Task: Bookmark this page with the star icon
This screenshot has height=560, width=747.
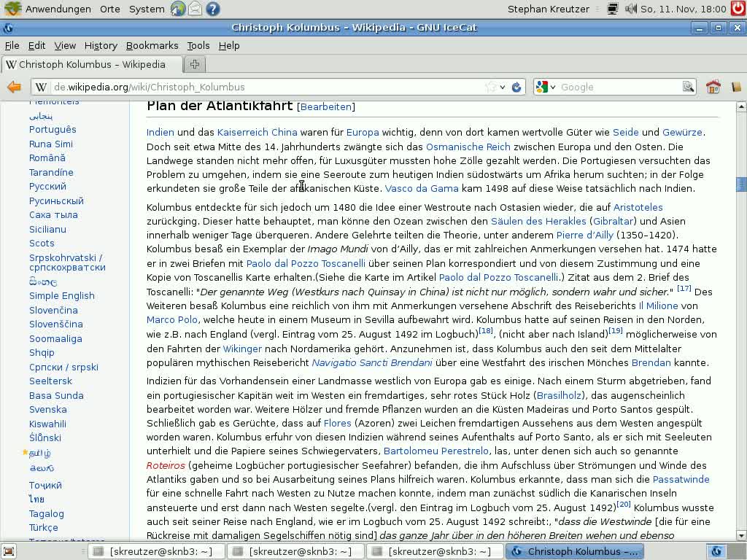Action: (490, 87)
